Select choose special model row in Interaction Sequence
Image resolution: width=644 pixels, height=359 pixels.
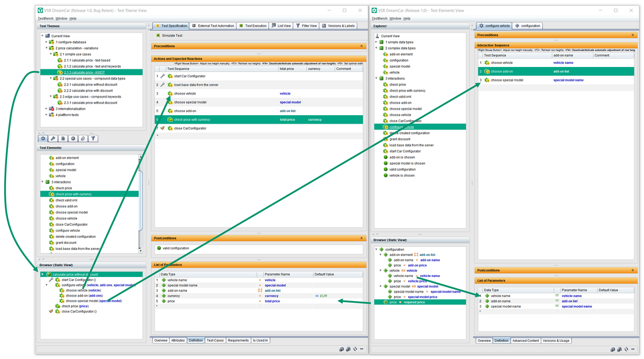click(x=556, y=80)
